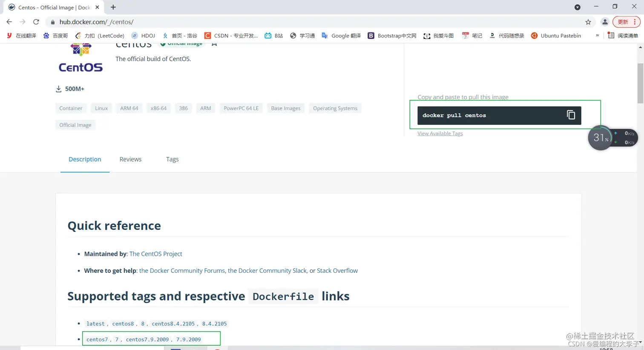Open the centos8 tag link
This screenshot has width=644, height=350.
[123, 324]
